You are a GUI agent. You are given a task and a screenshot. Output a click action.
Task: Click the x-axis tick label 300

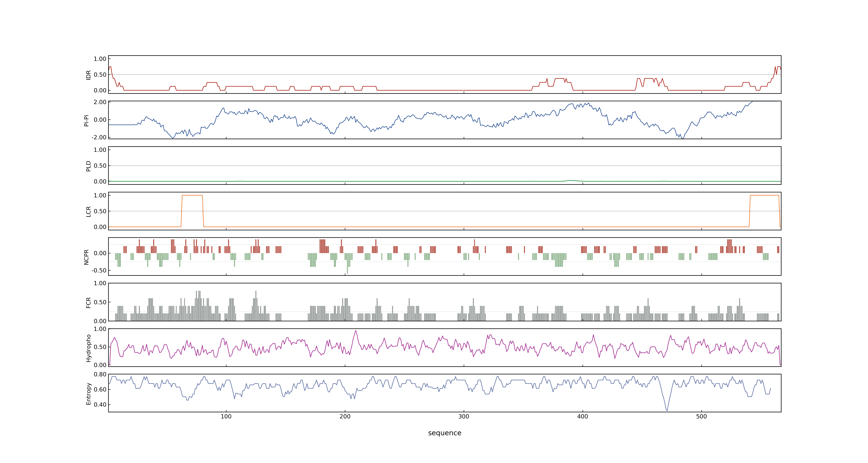click(x=464, y=416)
